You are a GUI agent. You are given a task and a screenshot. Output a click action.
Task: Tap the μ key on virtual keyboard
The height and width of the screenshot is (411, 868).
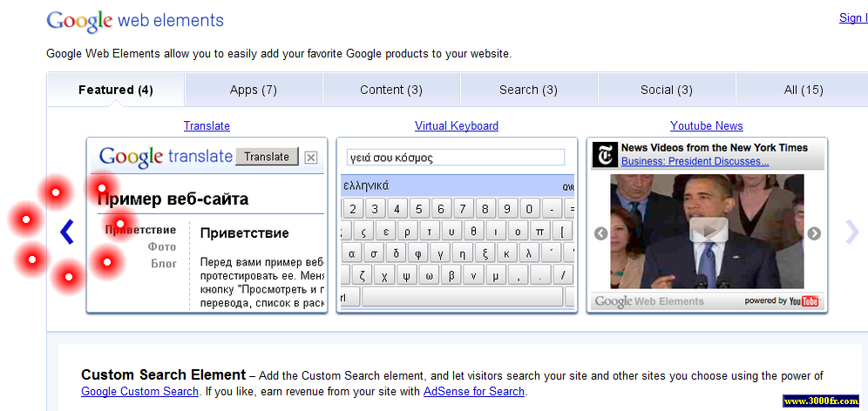tap(496, 275)
